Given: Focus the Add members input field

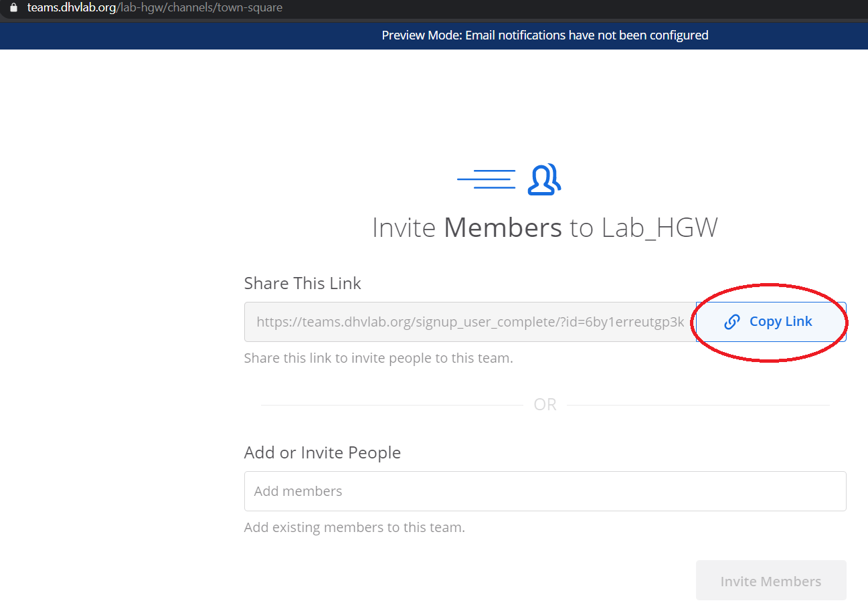Looking at the screenshot, I should pyautogui.click(x=545, y=491).
